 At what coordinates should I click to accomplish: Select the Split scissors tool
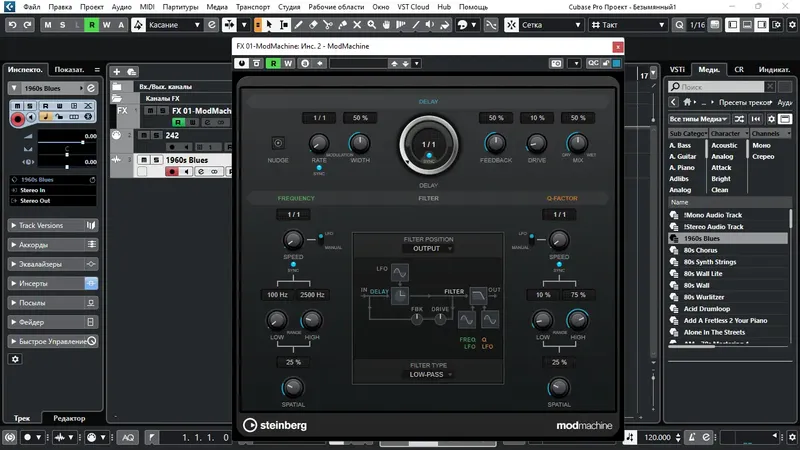tap(328, 24)
